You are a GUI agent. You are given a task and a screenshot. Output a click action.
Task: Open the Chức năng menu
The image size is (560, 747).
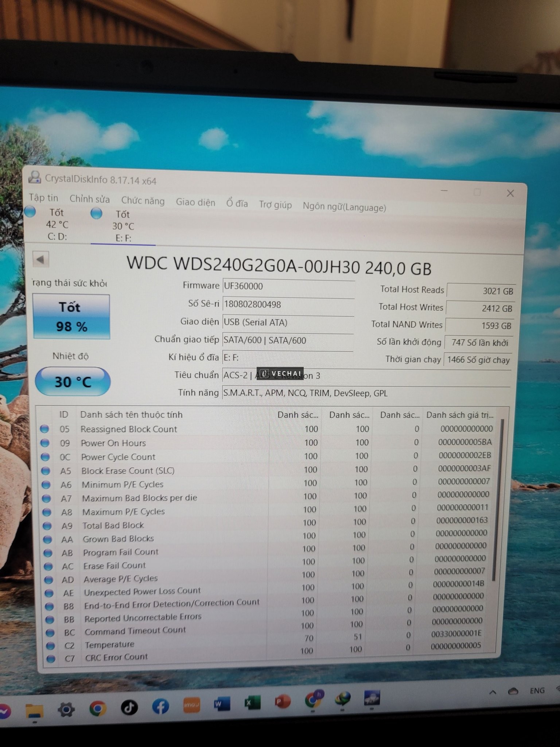143,201
